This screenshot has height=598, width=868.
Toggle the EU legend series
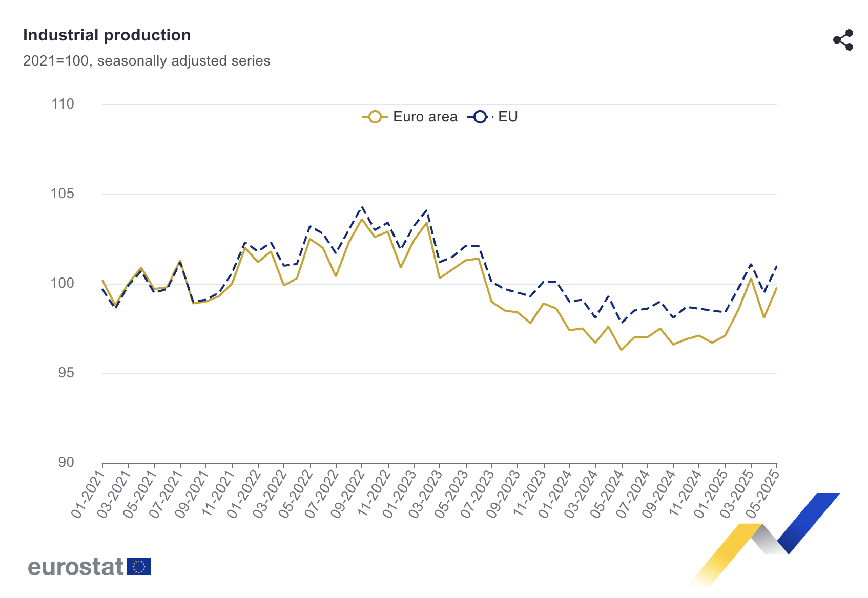507,117
